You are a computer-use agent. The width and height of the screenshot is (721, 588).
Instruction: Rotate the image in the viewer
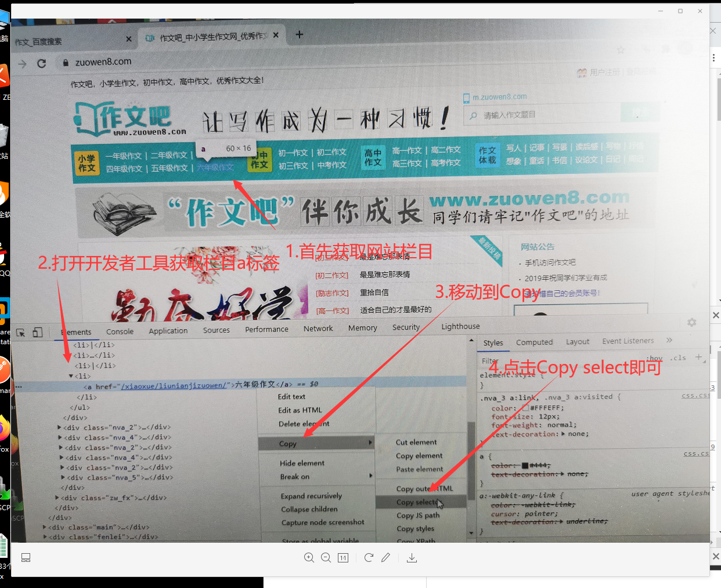click(369, 558)
